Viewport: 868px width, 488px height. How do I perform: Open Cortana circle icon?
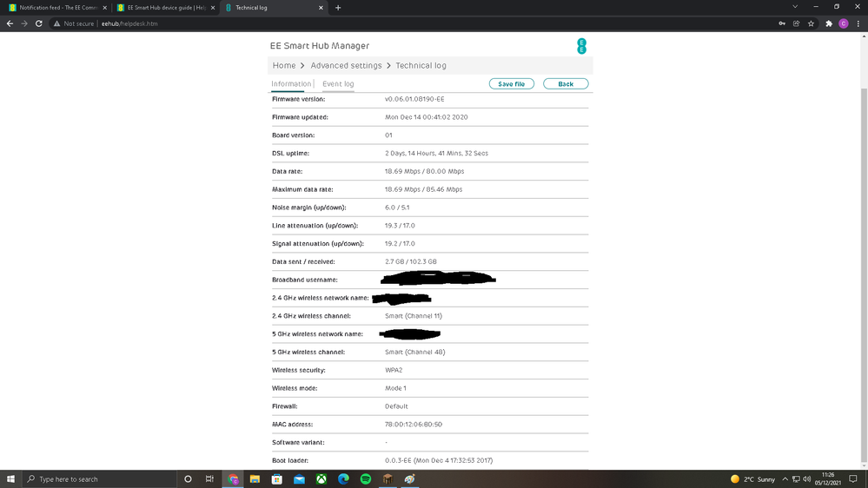coord(188,479)
